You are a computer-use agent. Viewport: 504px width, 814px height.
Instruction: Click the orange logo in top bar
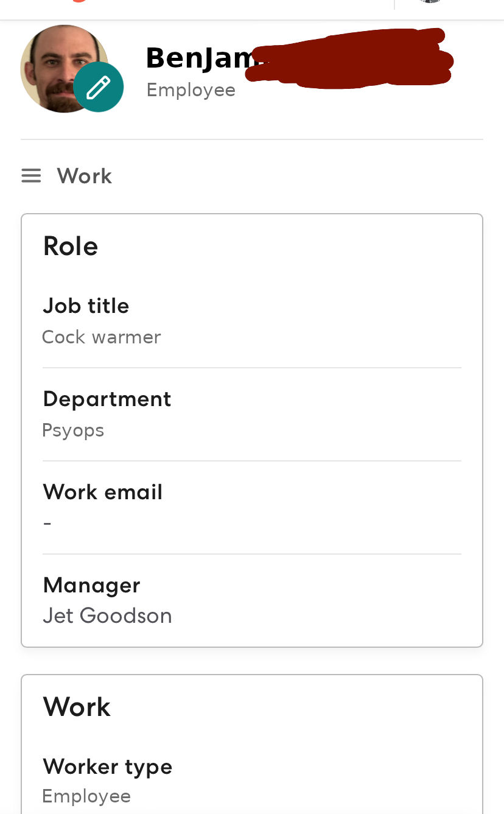coord(79,1)
